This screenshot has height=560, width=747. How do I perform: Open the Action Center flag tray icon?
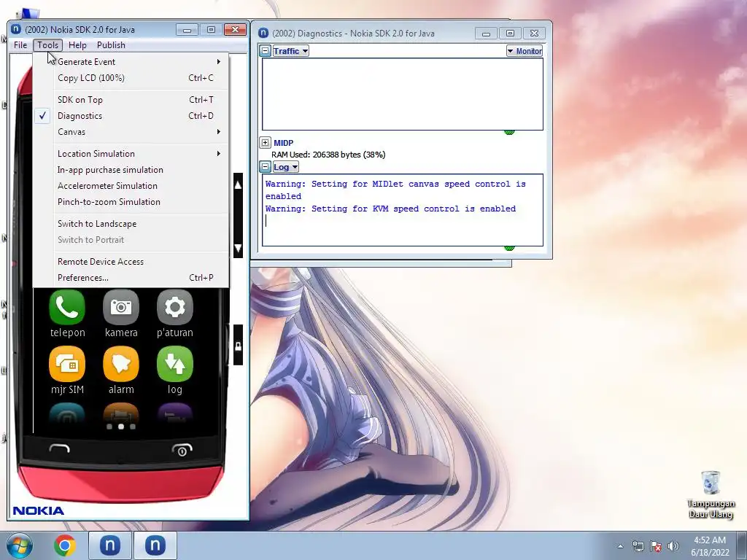[x=656, y=546]
